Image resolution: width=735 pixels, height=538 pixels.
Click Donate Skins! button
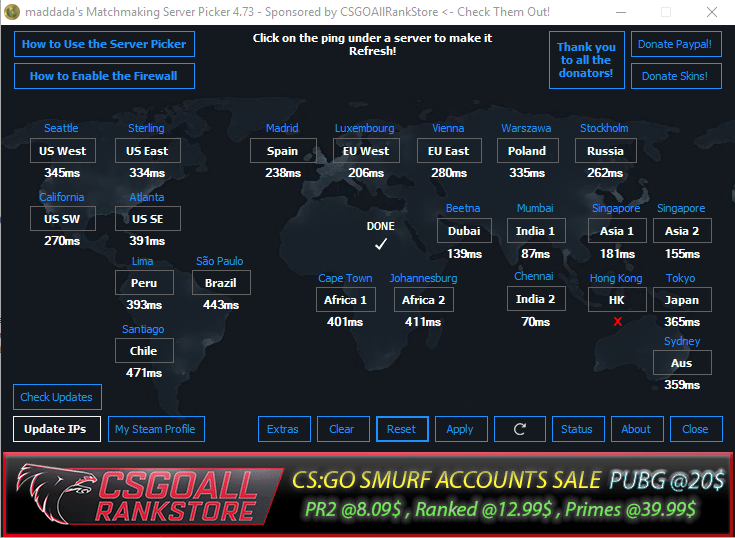(x=676, y=76)
